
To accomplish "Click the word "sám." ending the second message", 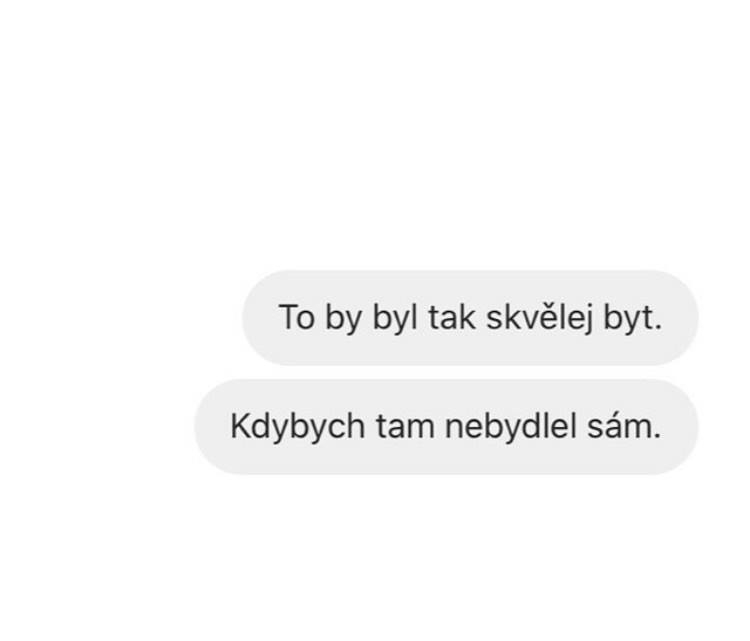I will click(624, 426).
